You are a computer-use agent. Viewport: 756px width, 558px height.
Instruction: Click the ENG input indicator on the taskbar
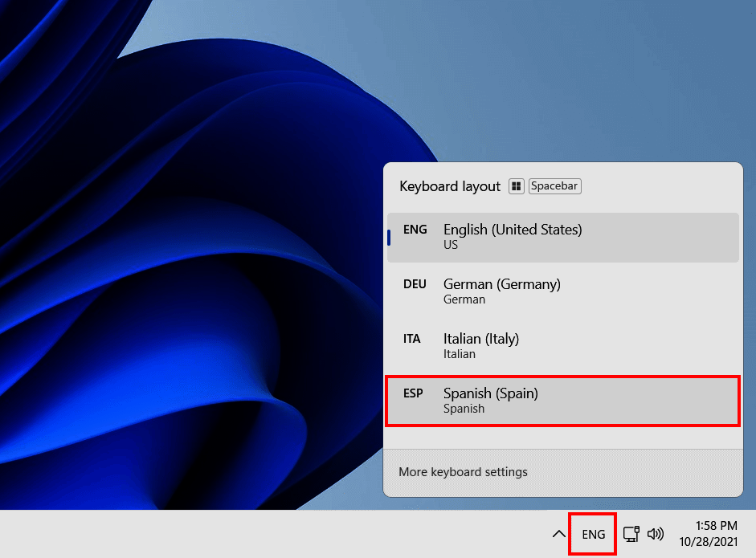(x=592, y=533)
